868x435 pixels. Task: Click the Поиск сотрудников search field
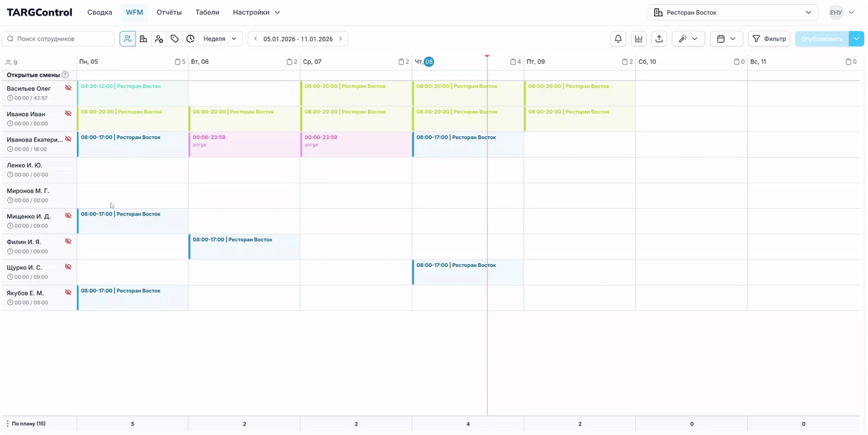pyautogui.click(x=59, y=39)
